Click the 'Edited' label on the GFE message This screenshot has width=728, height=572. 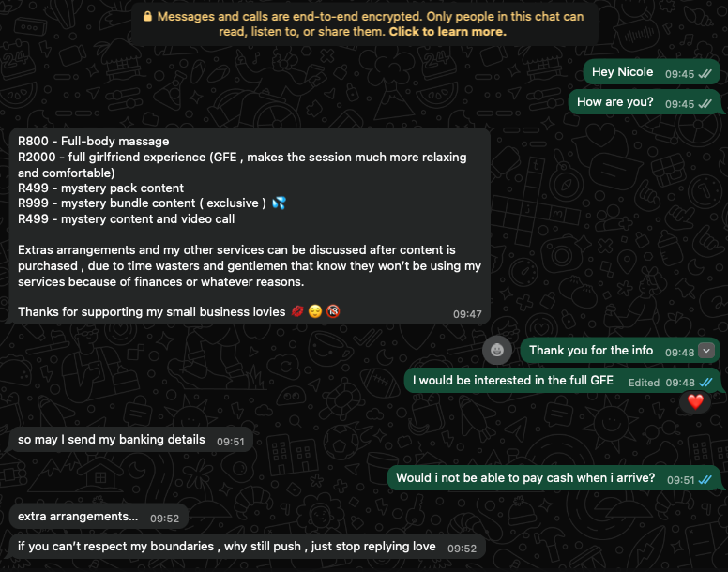(x=644, y=383)
